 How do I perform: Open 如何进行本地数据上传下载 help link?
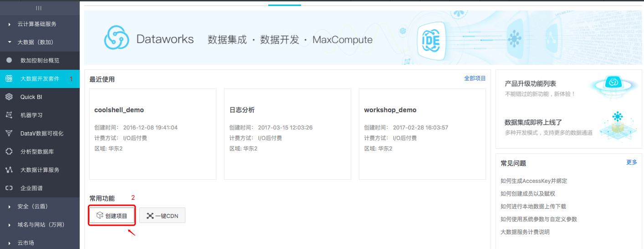[533, 207]
